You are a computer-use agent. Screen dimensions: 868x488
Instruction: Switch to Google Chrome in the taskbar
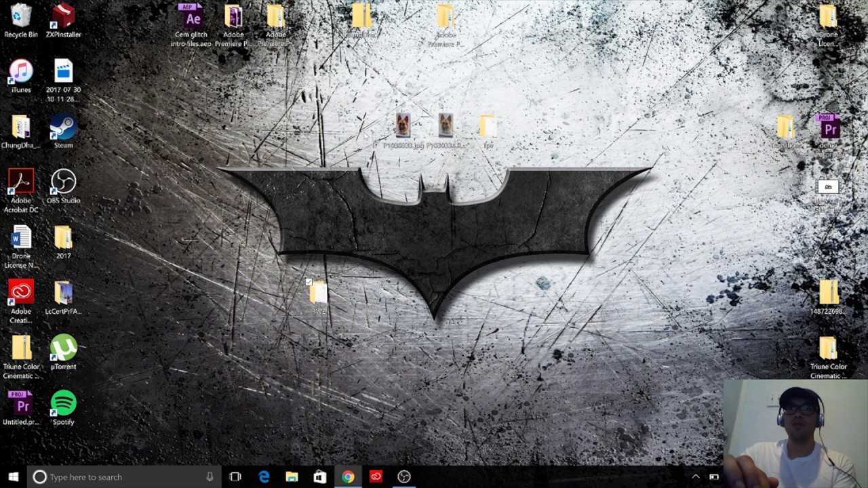pos(348,477)
